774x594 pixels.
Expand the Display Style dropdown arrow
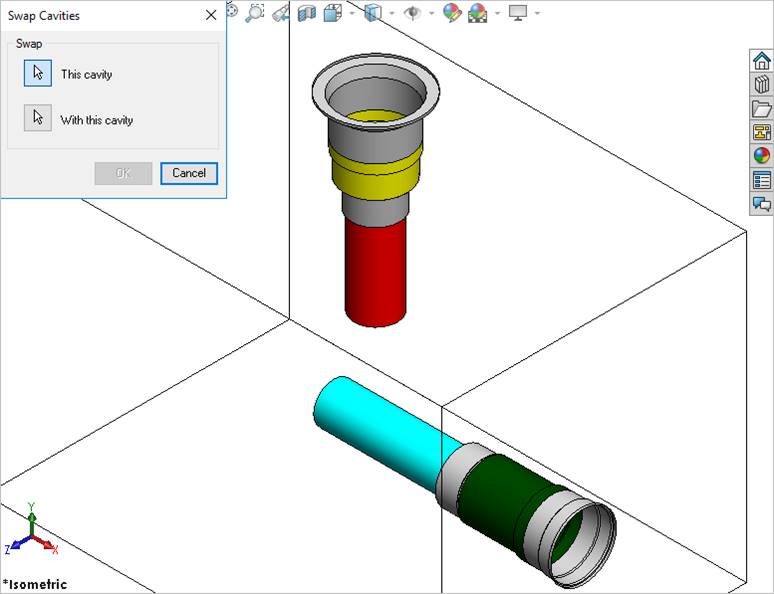[392, 13]
